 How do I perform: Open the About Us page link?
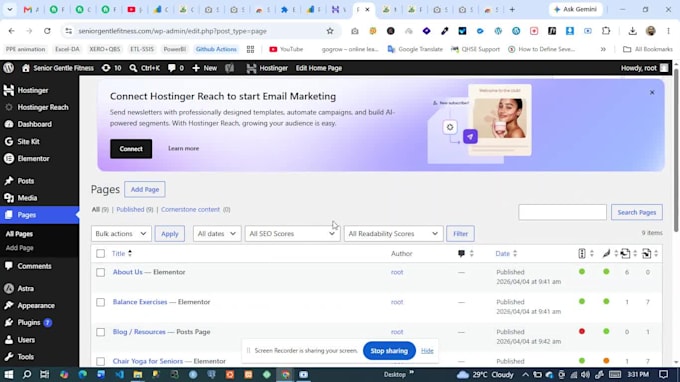point(128,272)
